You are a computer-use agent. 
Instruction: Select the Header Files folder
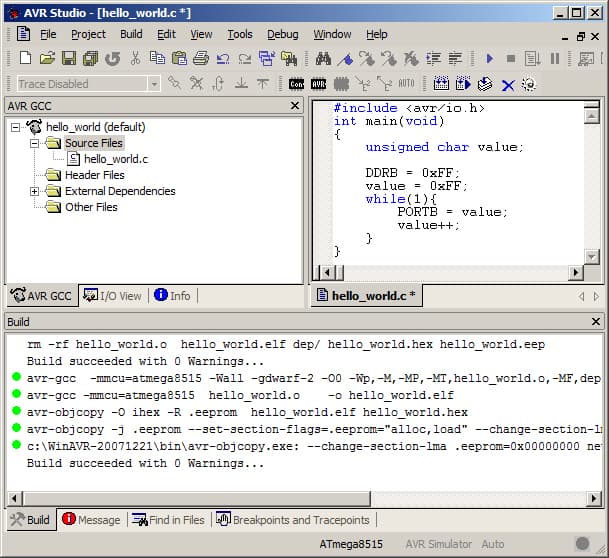tap(95, 175)
